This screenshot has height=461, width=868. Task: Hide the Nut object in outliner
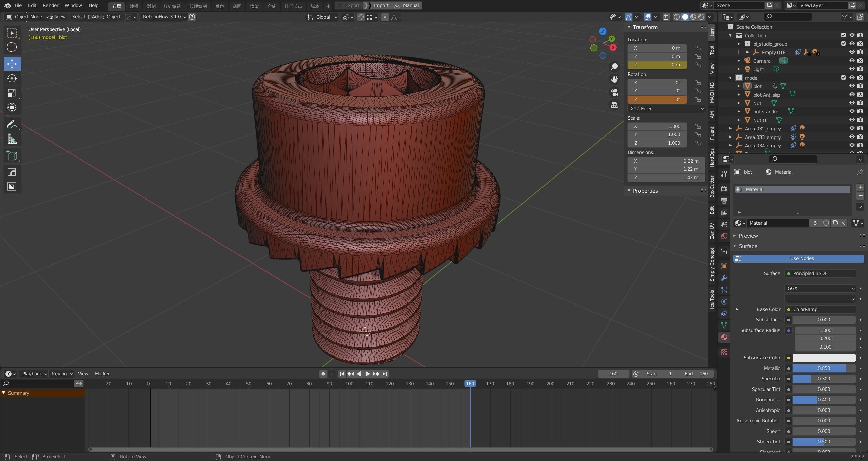tap(851, 103)
